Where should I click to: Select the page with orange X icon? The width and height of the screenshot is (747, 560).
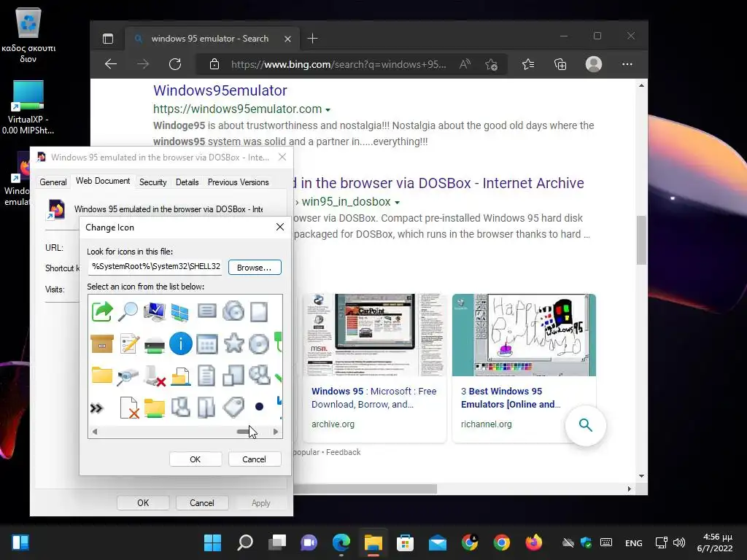[x=129, y=408]
